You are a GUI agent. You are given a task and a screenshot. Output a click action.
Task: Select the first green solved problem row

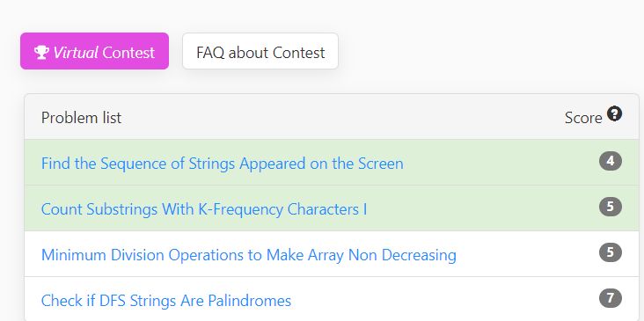point(332,163)
